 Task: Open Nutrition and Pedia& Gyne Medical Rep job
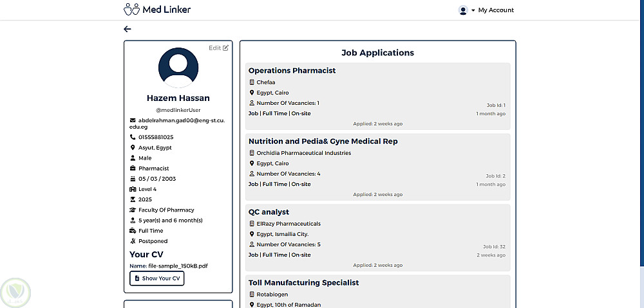[323, 141]
